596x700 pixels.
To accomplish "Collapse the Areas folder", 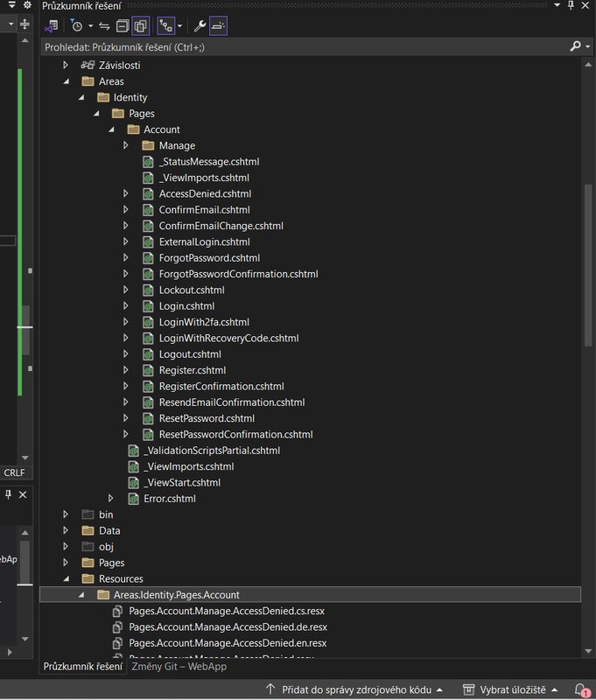I will (66, 81).
